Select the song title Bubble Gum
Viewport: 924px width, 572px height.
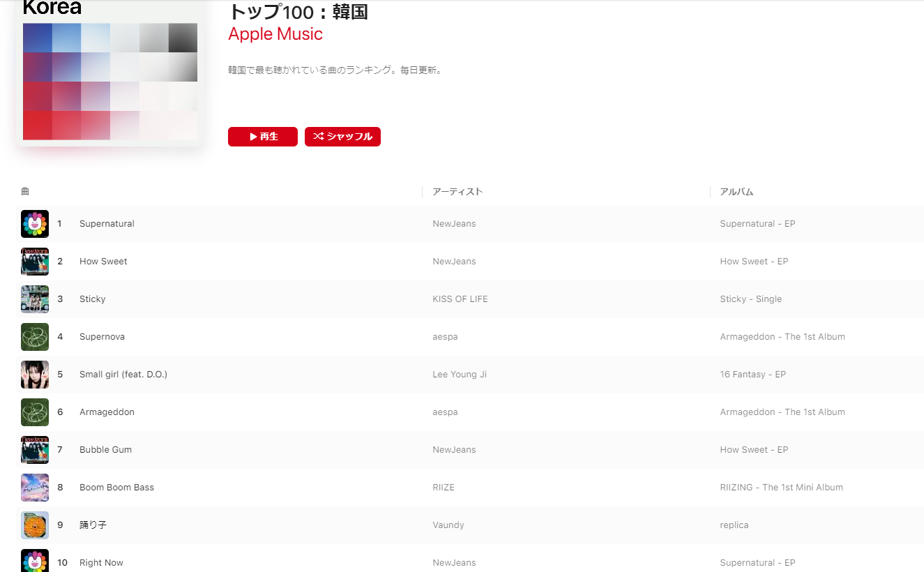[x=105, y=450]
